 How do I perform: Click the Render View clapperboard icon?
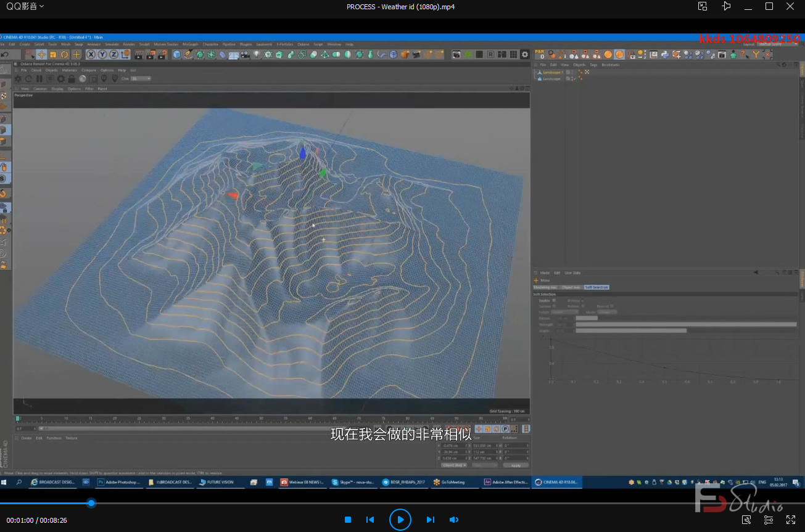[x=138, y=54]
